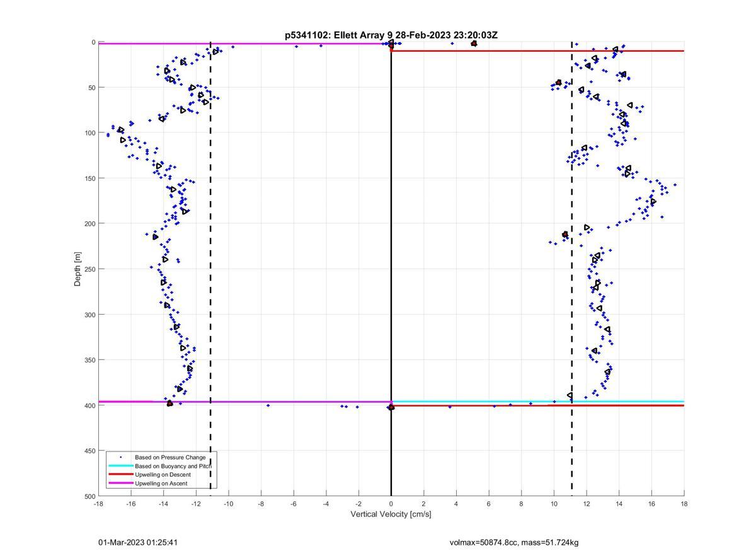Click the red line swatch in legend
The image size is (756, 558).
click(x=120, y=475)
